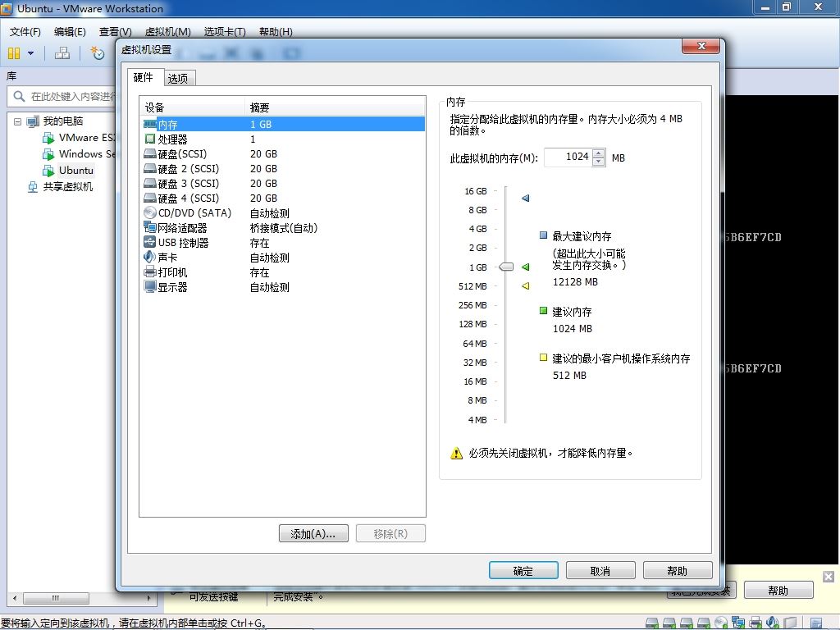Screen dimensions: 840x630
Task: Close the yellow install notification bar
Action: [x=829, y=577]
